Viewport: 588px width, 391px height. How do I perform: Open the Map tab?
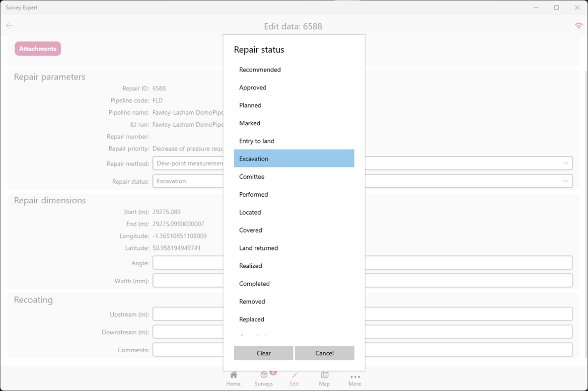click(324, 379)
